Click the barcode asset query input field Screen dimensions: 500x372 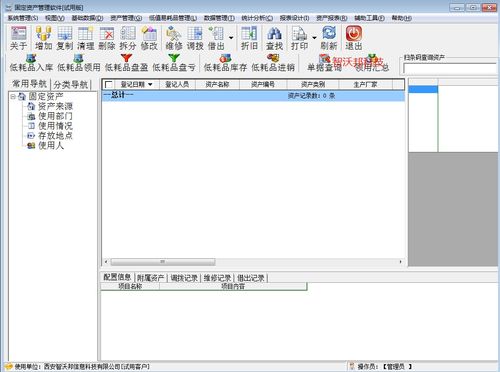pyautogui.click(x=450, y=69)
